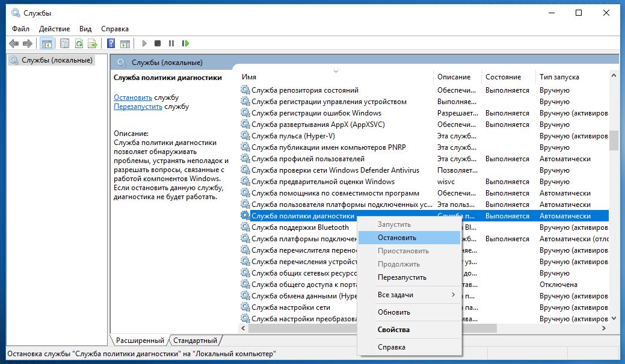Click the Отключена startup type cell

pos(558,285)
